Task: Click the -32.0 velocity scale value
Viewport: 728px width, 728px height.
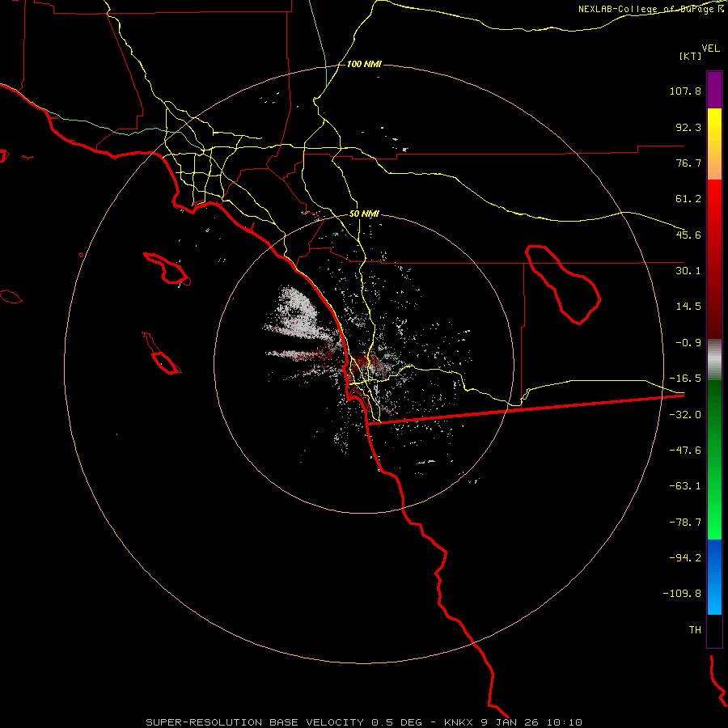Action: point(685,415)
